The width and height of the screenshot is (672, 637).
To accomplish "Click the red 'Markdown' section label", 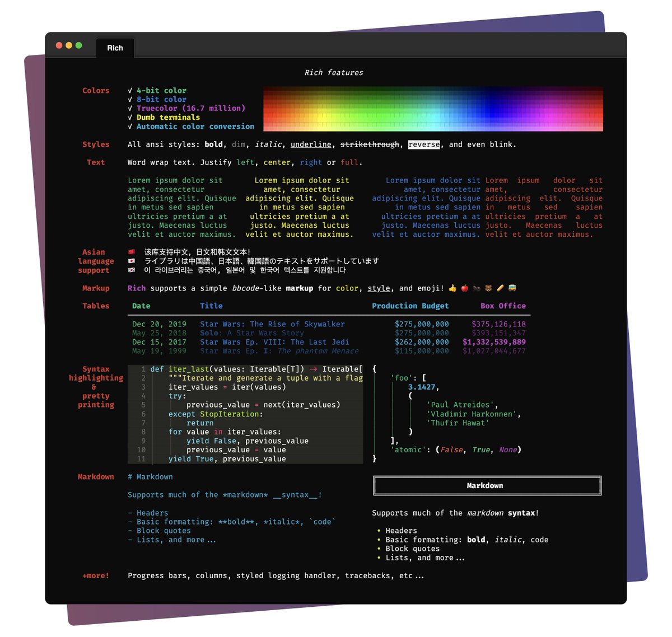I will coord(96,477).
